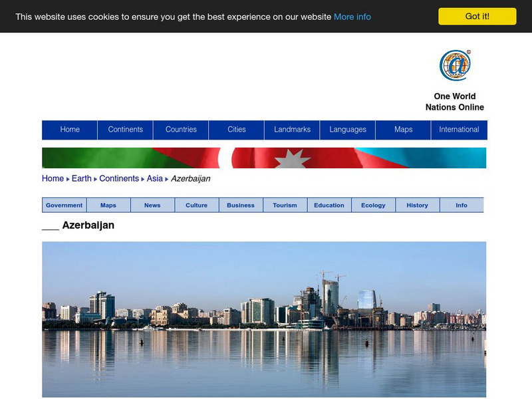Check the History tab

tap(416, 205)
